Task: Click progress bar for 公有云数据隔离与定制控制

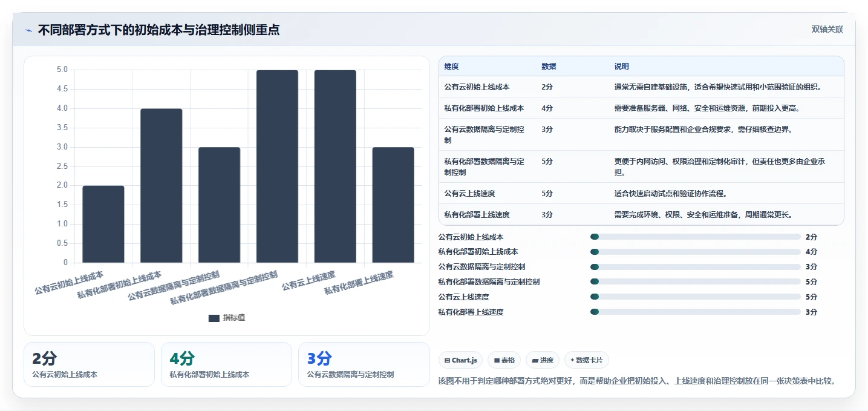Action: (696, 267)
